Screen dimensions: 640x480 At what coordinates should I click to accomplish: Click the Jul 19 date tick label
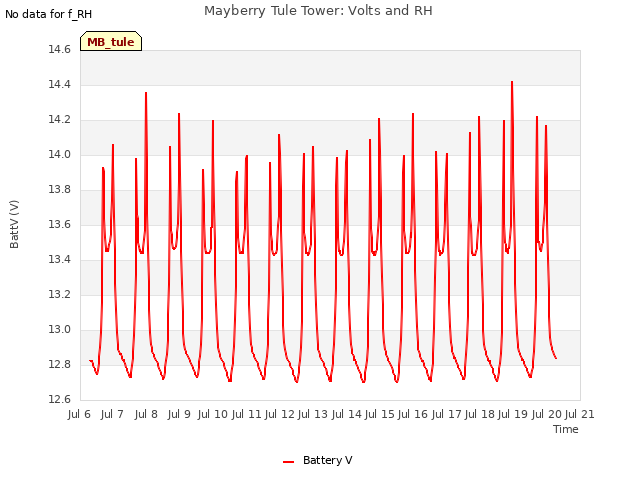coord(513,414)
